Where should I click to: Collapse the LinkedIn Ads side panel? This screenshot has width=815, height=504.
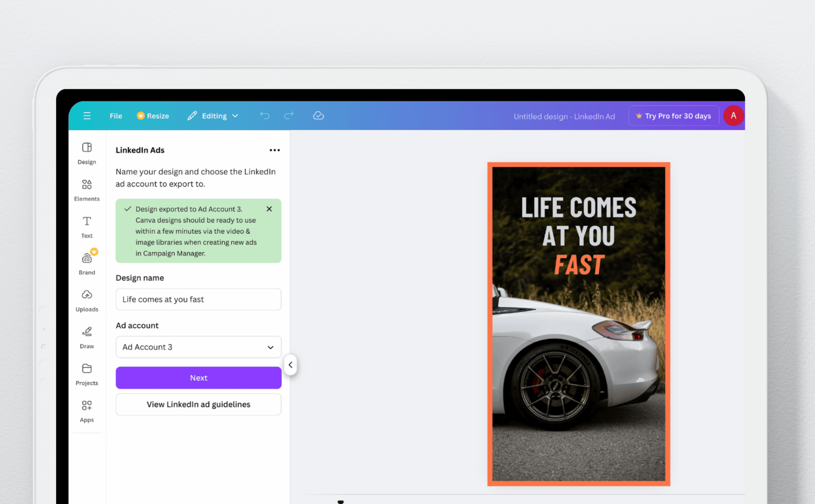tap(290, 365)
